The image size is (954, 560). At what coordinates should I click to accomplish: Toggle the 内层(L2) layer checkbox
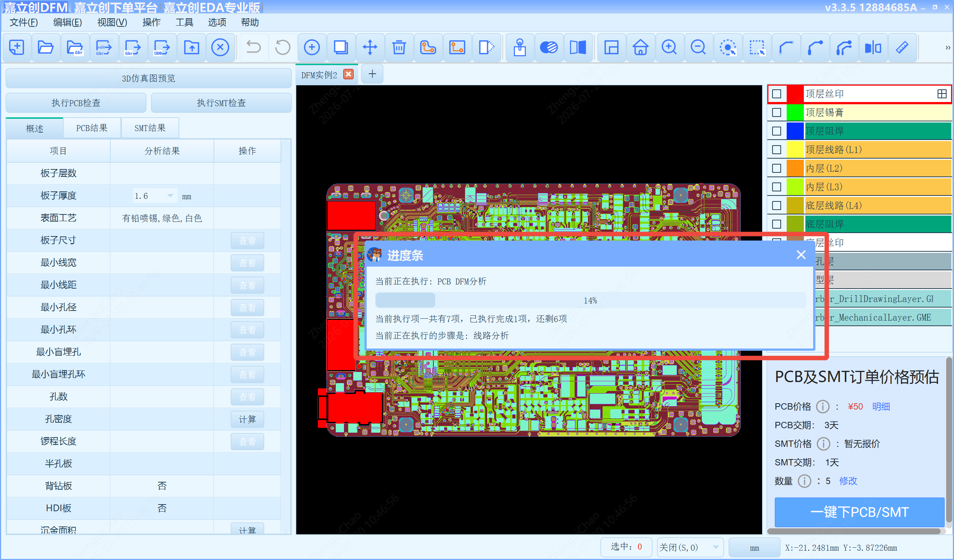click(x=777, y=168)
